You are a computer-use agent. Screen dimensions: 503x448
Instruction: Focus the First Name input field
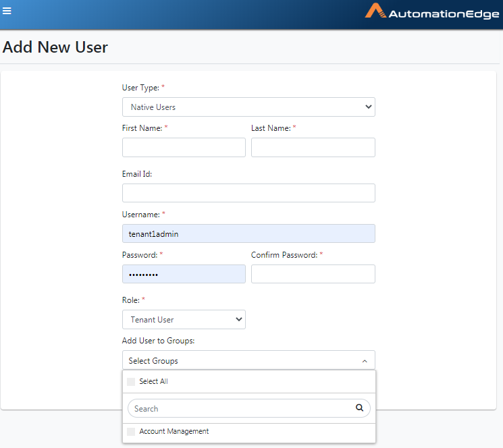[x=184, y=147]
